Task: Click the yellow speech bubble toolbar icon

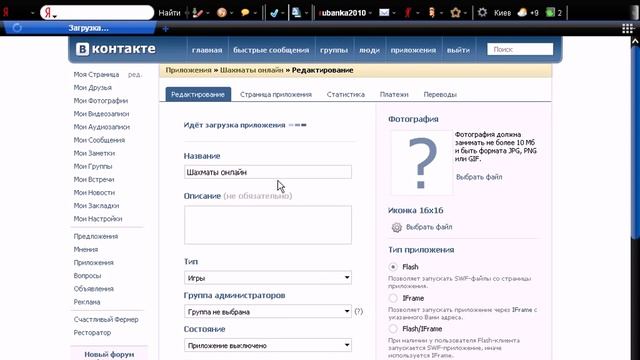Action: click(x=245, y=13)
